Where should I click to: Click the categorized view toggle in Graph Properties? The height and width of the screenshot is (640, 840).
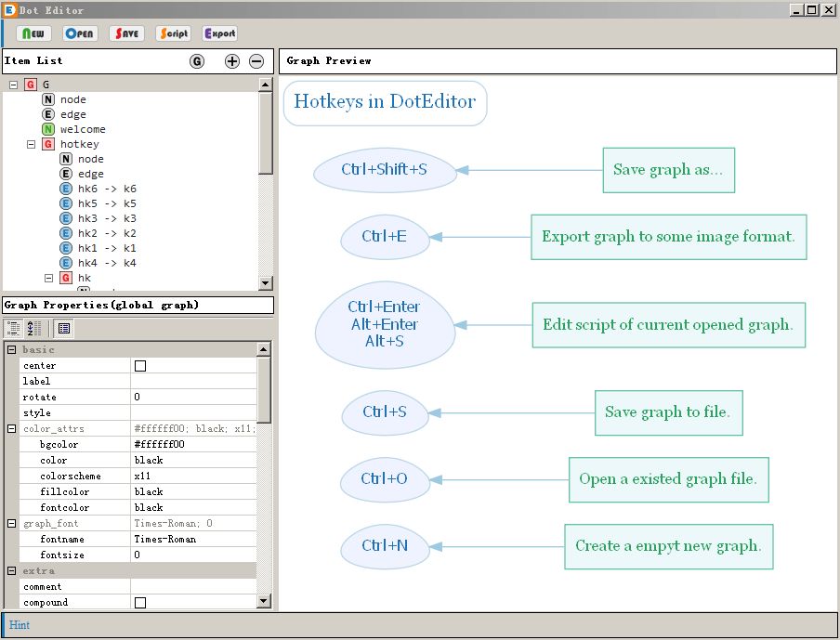click(13, 328)
